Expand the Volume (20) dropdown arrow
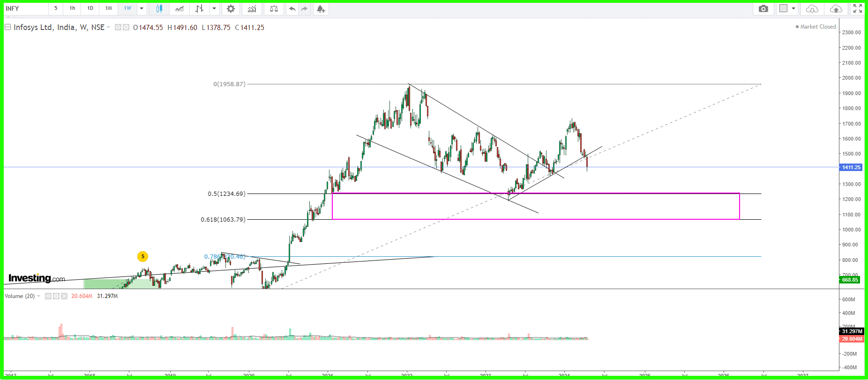 pyautogui.click(x=38, y=296)
